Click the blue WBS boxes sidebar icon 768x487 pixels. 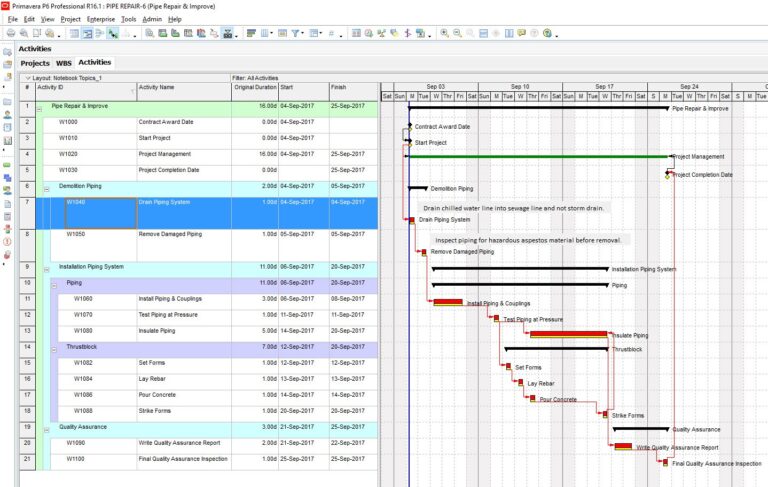(x=7, y=178)
